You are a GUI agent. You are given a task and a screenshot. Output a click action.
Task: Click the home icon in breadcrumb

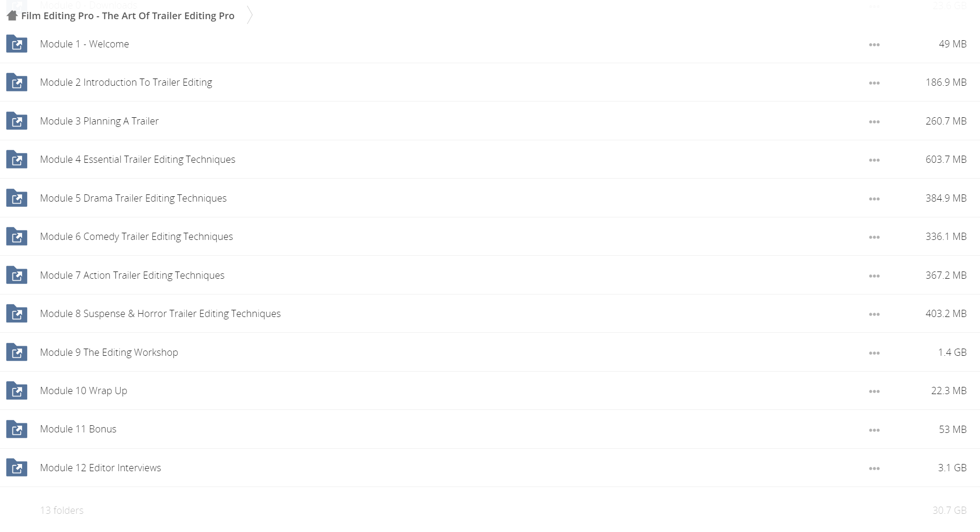click(12, 16)
